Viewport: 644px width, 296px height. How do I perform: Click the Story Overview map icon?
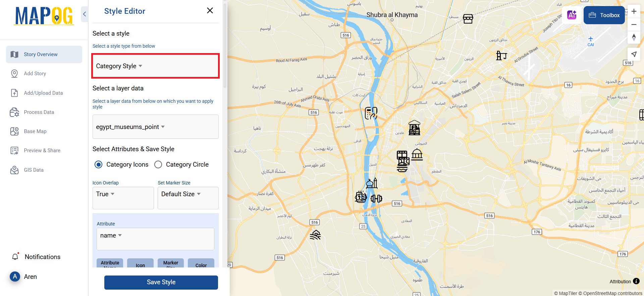(14, 54)
